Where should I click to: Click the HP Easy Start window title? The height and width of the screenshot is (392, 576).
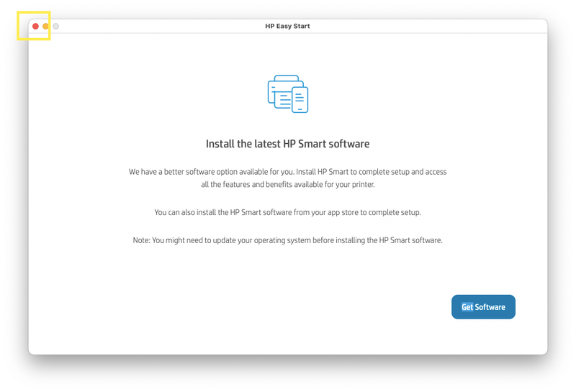coord(287,26)
